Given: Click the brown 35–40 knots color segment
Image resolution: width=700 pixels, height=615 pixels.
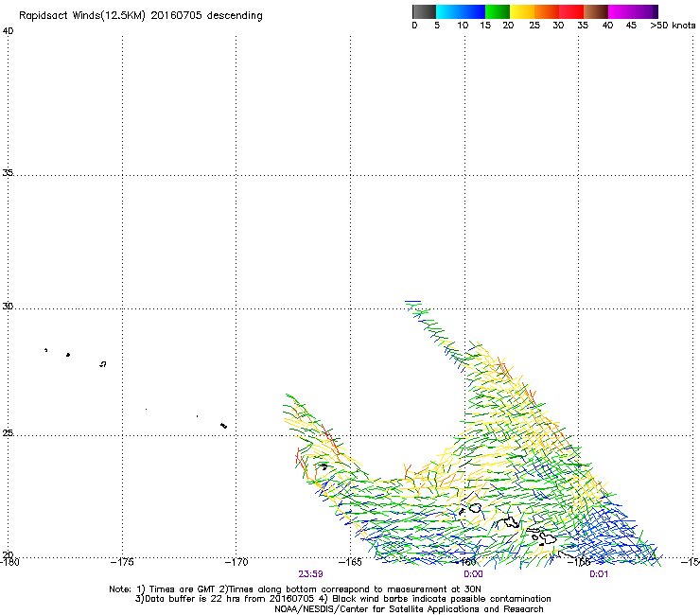Looking at the screenshot, I should [x=596, y=11].
